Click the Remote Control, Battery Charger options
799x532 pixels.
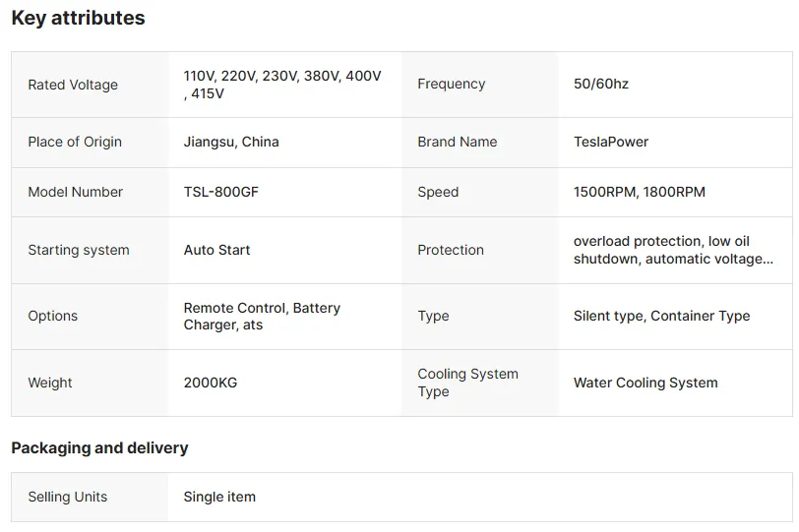(262, 316)
